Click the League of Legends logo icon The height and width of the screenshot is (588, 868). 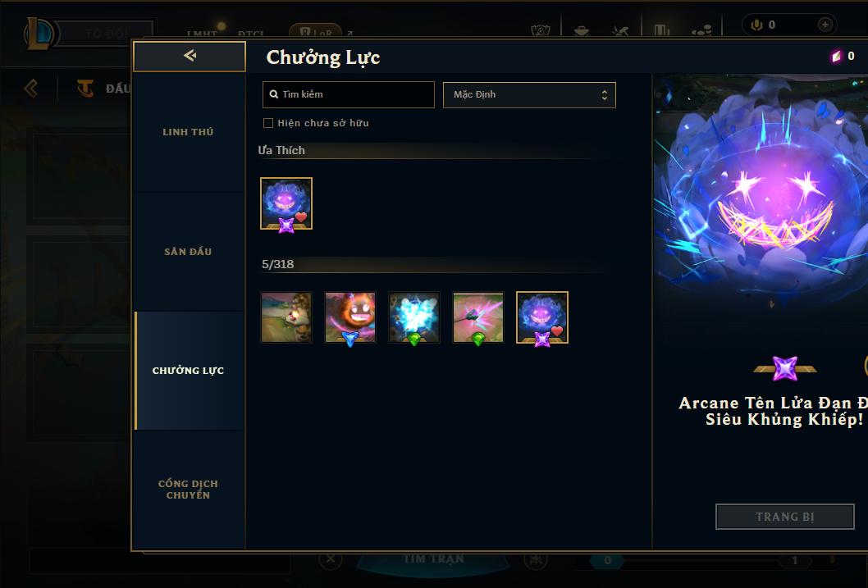click(40, 33)
